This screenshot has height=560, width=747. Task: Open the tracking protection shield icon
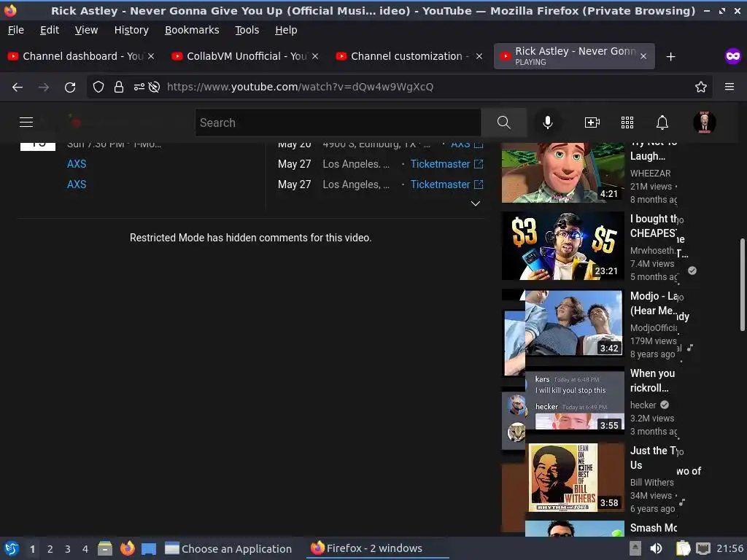pyautogui.click(x=98, y=87)
